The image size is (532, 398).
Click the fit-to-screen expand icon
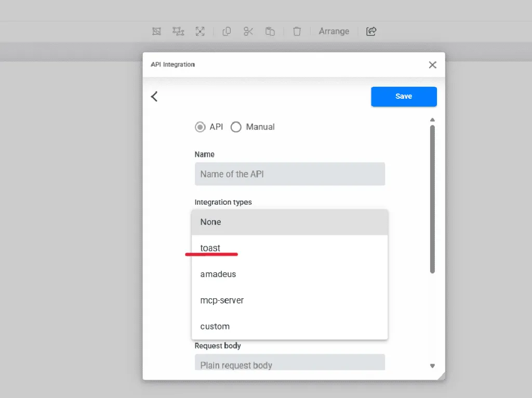pyautogui.click(x=200, y=32)
